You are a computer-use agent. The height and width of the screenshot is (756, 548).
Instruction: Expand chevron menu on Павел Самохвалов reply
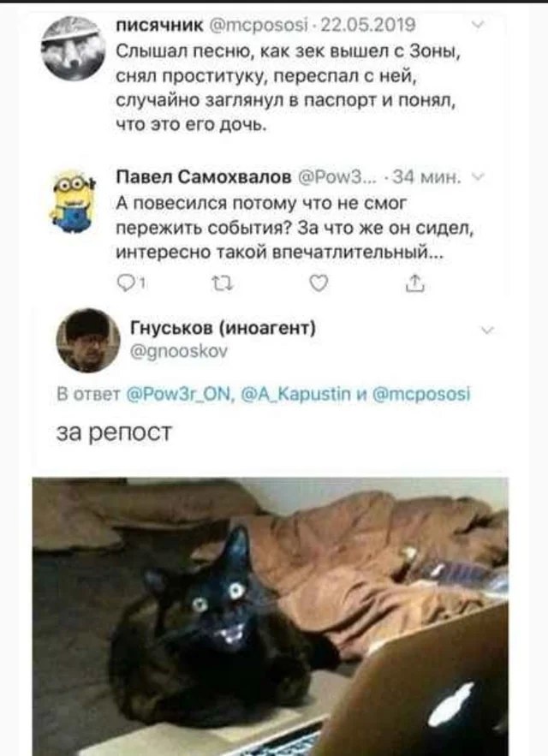[x=478, y=178]
